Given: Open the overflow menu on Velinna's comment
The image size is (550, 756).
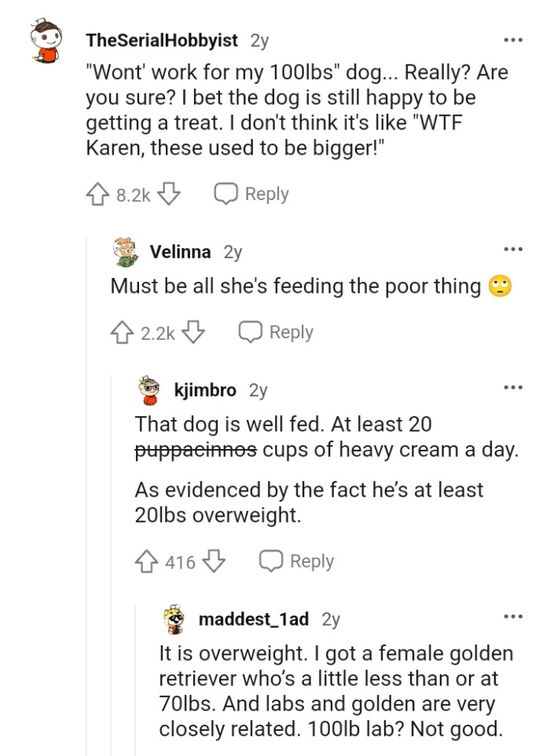Looking at the screenshot, I should click(512, 248).
